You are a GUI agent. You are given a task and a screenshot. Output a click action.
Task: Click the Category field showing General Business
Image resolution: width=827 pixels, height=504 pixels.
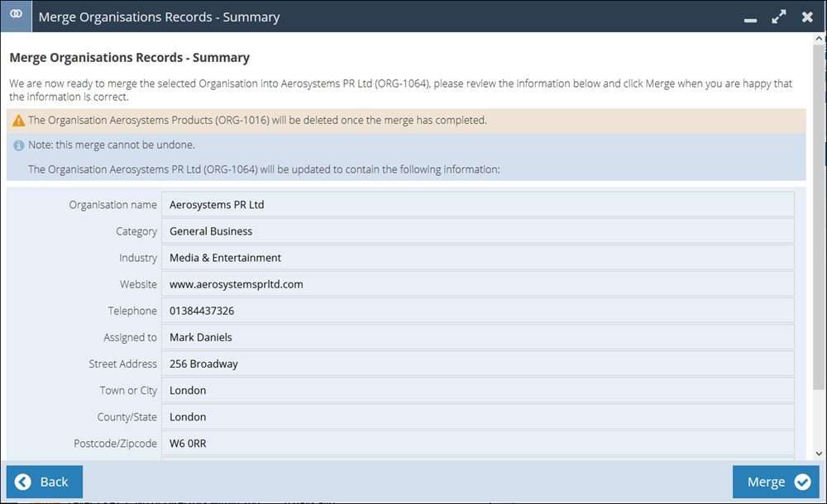click(480, 231)
